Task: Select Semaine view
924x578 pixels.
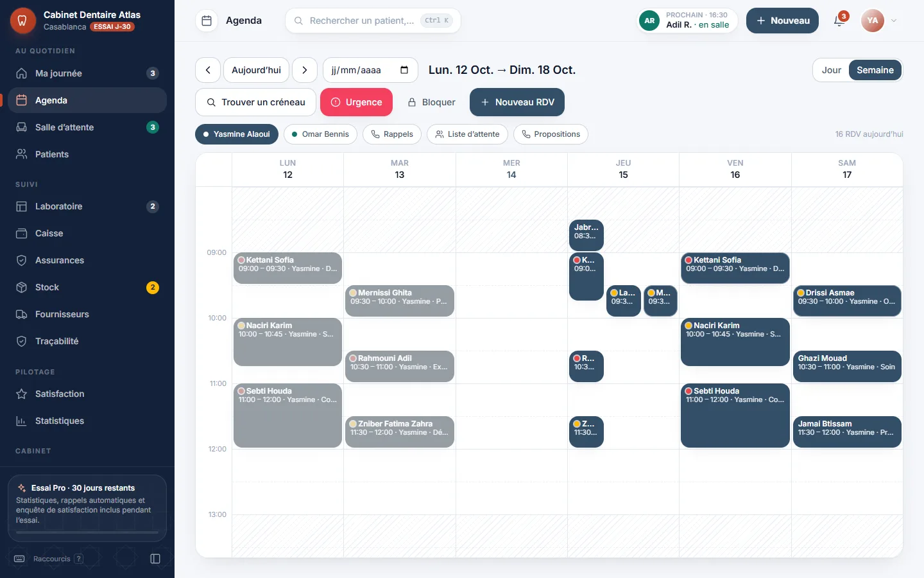Action: click(875, 70)
